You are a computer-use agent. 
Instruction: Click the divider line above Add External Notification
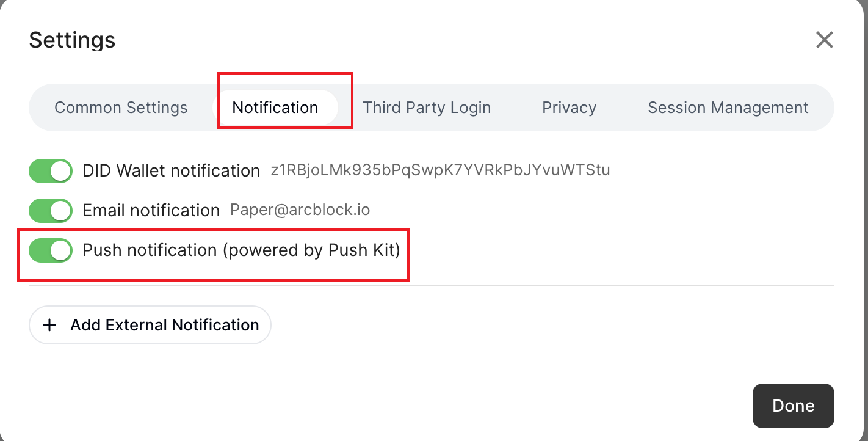431,285
